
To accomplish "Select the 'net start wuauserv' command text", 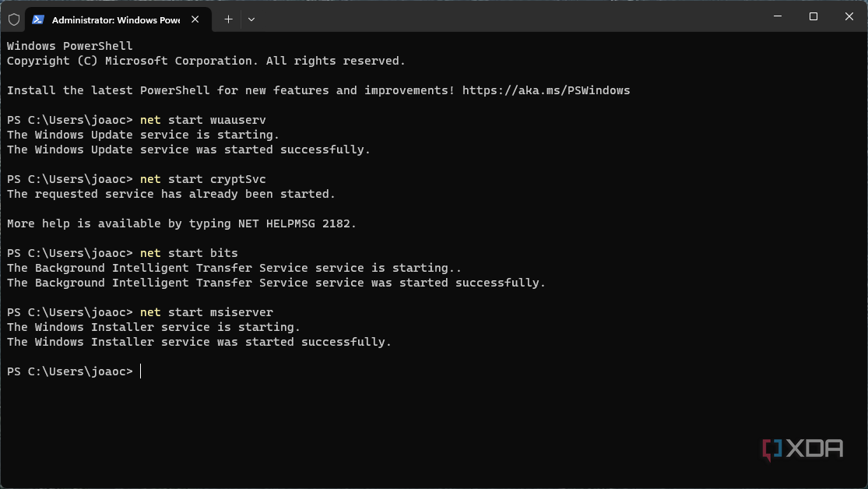I will coord(202,119).
